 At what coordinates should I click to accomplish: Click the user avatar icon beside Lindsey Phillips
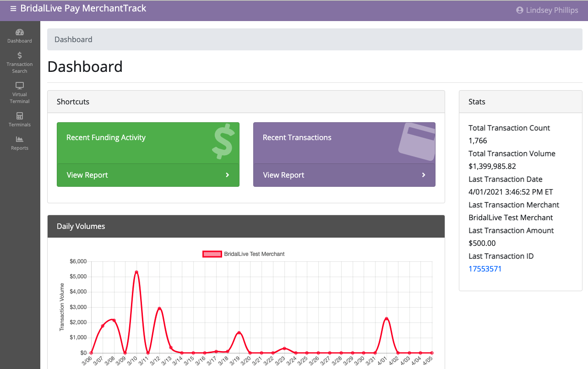519,10
